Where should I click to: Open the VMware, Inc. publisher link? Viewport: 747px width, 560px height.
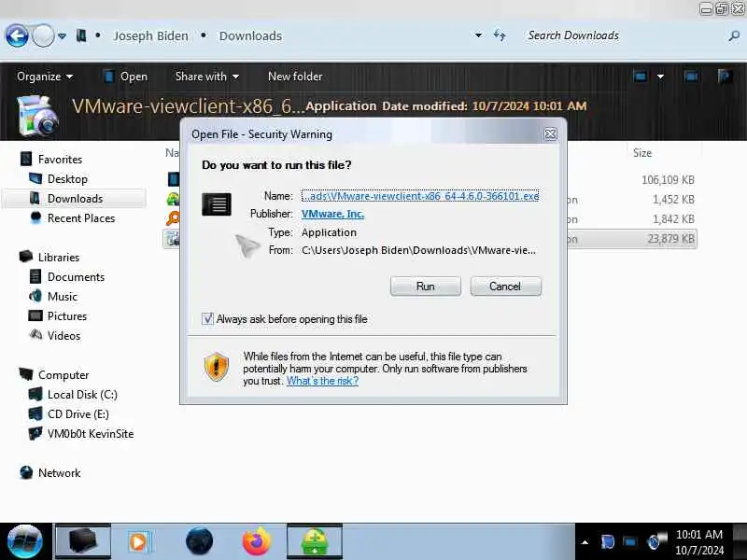(x=332, y=214)
